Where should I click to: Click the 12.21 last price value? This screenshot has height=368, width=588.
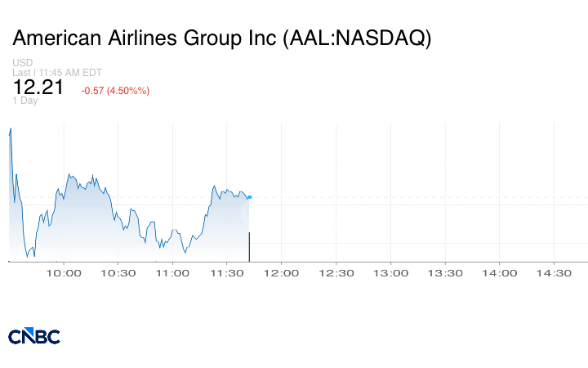(x=38, y=87)
